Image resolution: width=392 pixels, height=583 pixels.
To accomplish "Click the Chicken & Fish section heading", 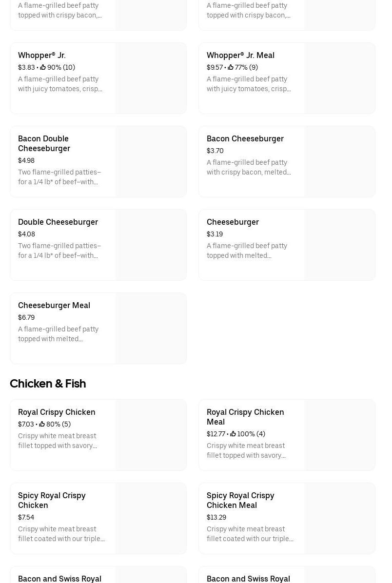I will coord(48,384).
